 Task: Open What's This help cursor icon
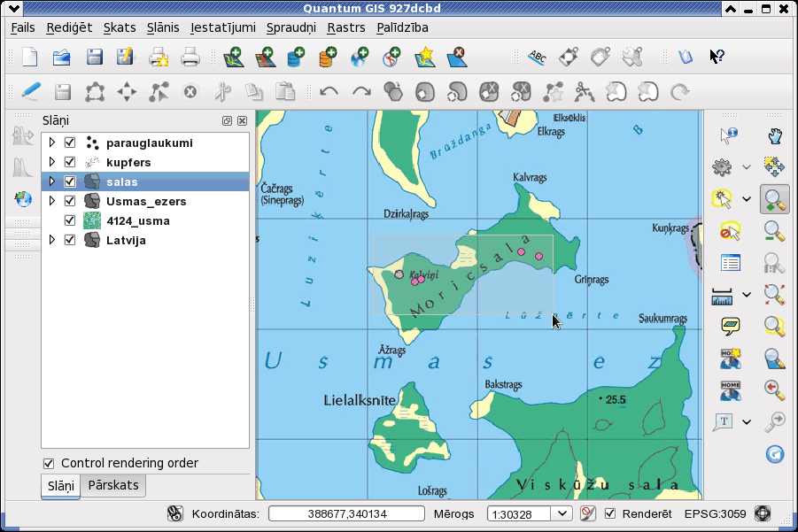[717, 57]
